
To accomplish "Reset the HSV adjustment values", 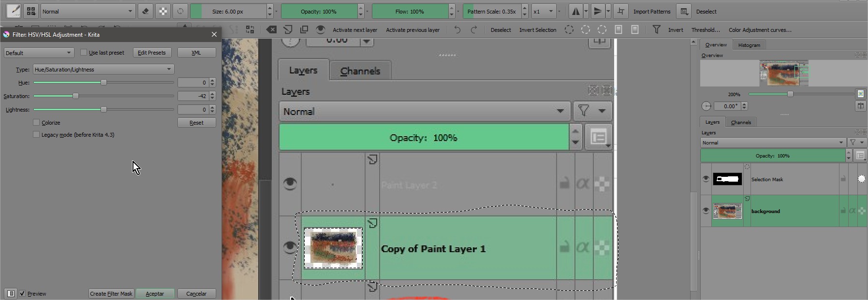I will tap(196, 123).
